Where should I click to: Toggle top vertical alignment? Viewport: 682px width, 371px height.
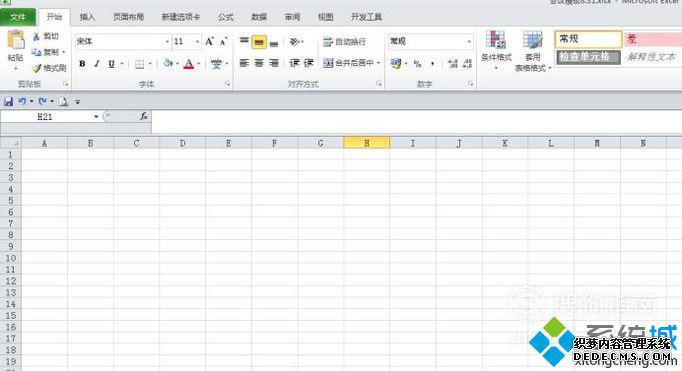click(244, 42)
